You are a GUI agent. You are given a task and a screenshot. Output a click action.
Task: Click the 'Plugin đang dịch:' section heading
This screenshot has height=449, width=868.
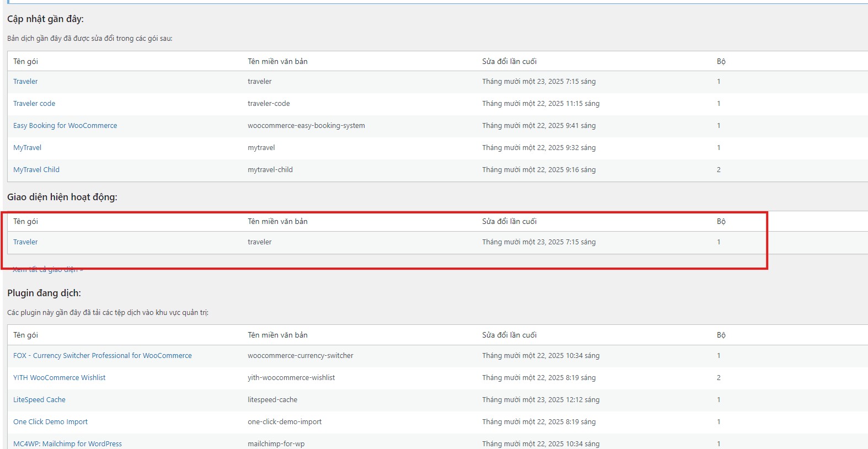click(x=44, y=293)
